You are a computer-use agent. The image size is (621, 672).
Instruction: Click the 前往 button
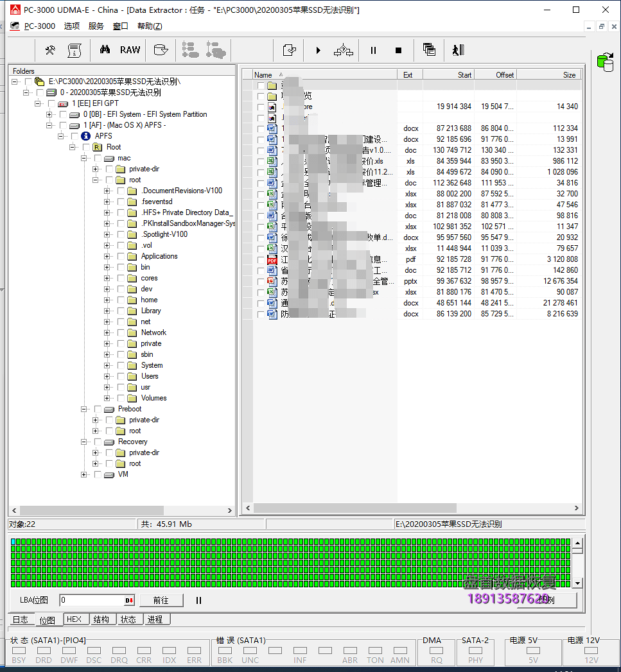[x=161, y=600]
